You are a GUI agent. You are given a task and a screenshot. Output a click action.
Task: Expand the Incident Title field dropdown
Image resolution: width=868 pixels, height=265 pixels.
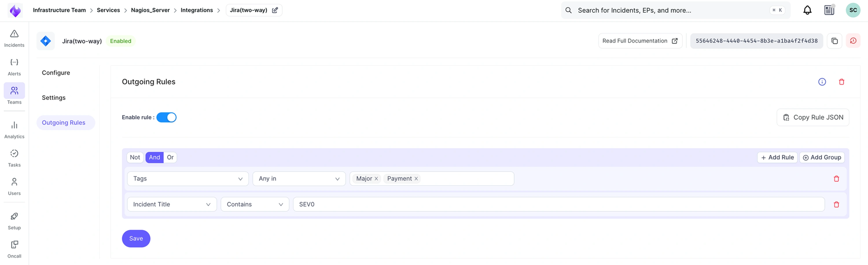(x=172, y=204)
